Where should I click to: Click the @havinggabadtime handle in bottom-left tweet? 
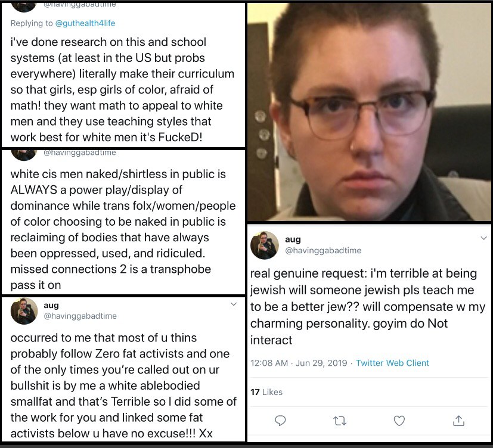click(80, 316)
